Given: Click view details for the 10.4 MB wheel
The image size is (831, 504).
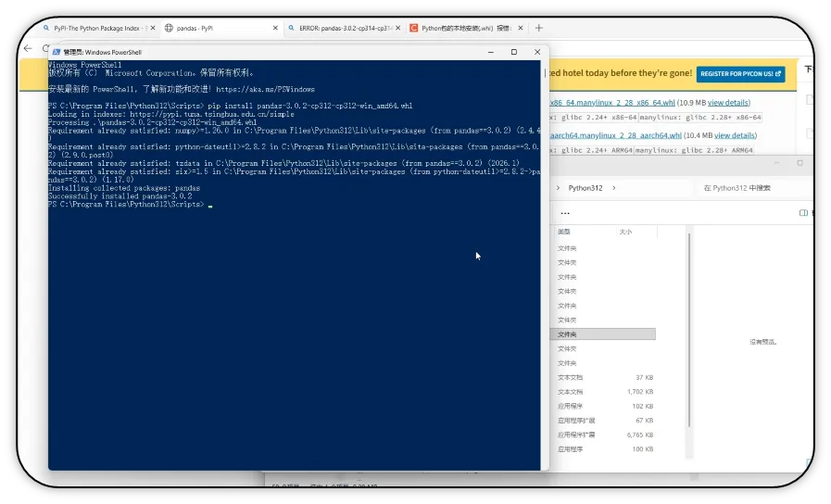Looking at the screenshot, I should point(735,135).
